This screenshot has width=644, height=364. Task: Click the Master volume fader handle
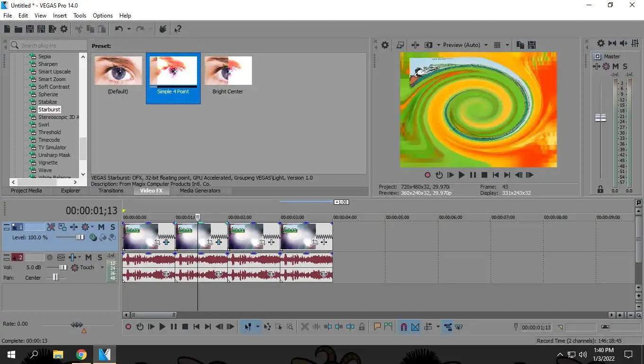[x=600, y=118]
